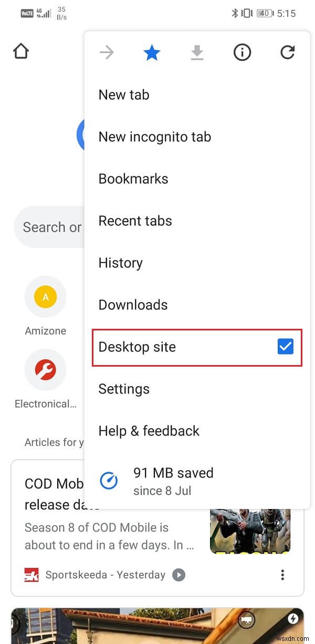Tap the forward arrow icon
The width and height of the screenshot is (315, 644).
click(107, 52)
